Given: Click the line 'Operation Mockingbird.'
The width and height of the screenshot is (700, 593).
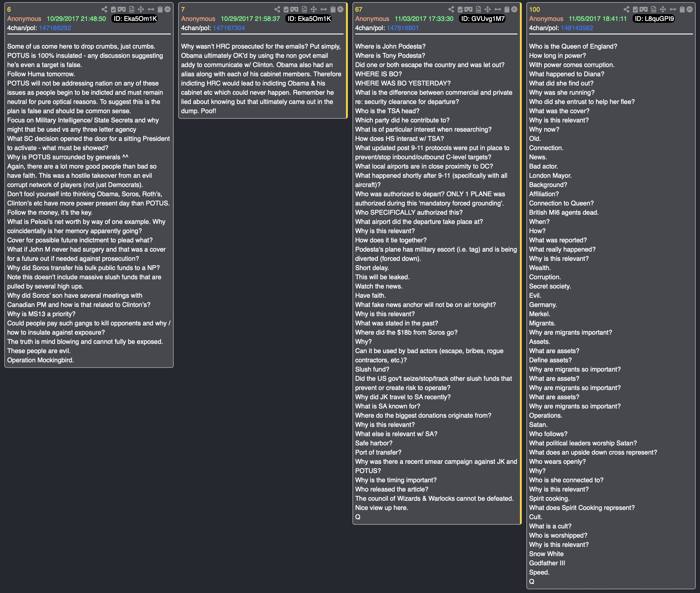Looking at the screenshot, I should coord(40,360).
